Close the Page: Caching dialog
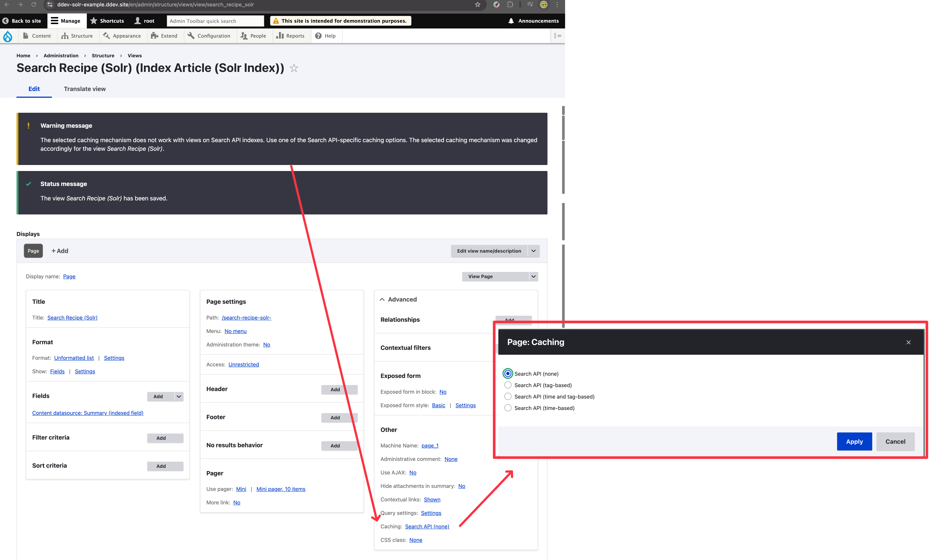 pos(908,342)
